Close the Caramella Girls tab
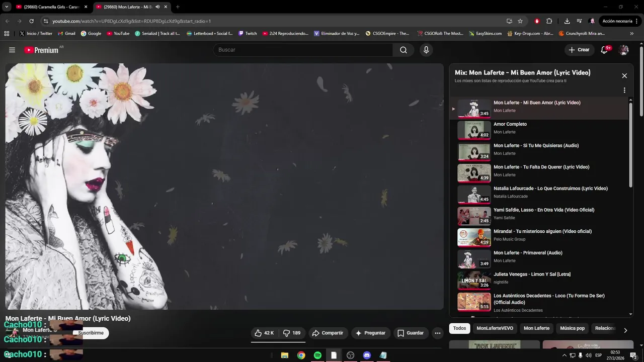This screenshot has height=362, width=644. coord(86,7)
